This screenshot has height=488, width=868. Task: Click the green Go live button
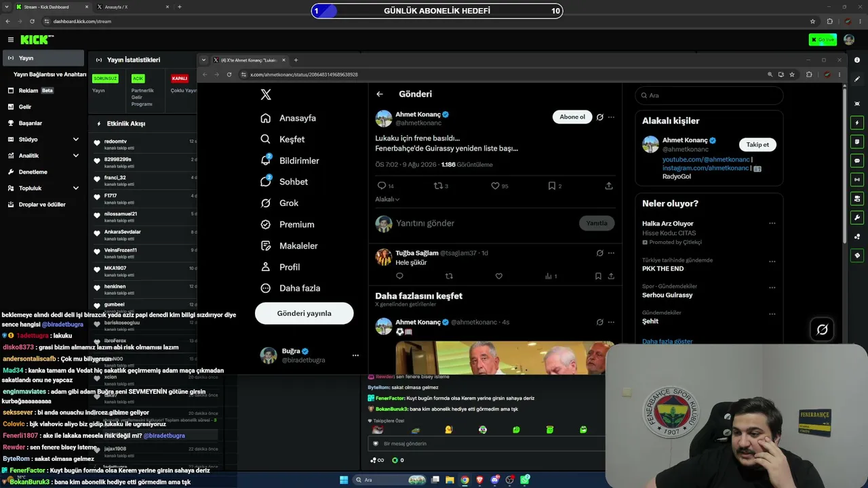point(823,40)
